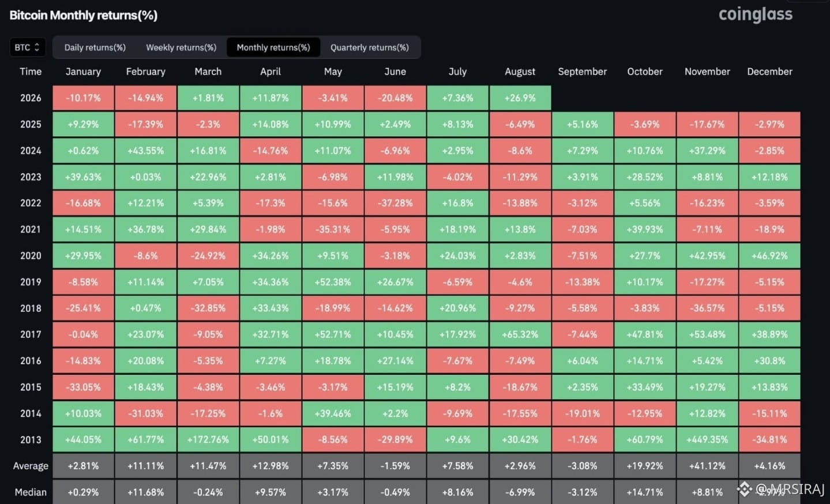This screenshot has height=504, width=830.
Task: Click the February column header
Action: [145, 72]
